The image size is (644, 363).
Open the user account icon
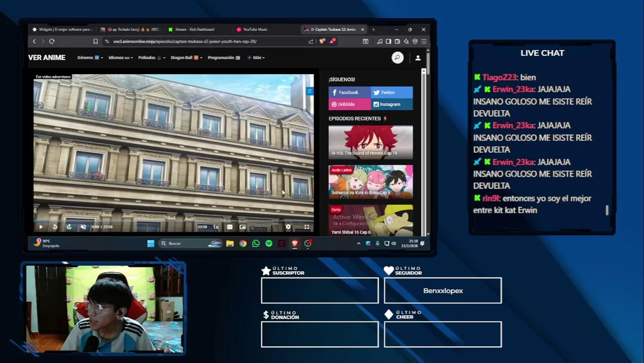418,58
